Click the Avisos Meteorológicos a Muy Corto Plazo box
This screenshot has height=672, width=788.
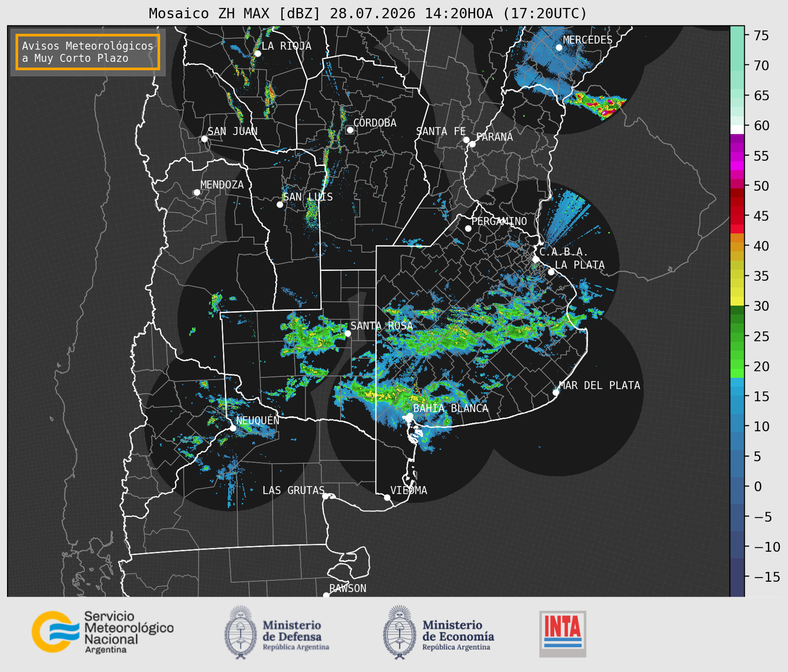click(88, 52)
